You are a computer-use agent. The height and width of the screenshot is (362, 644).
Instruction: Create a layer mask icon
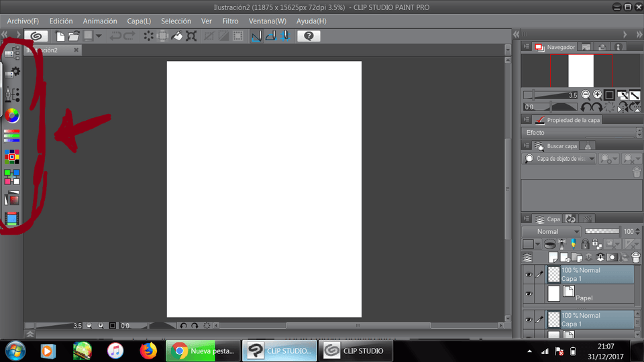pyautogui.click(x=612, y=257)
